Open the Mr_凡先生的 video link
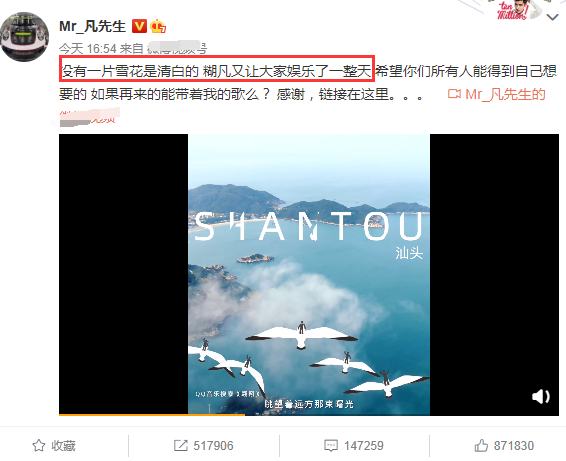566x461 pixels. click(505, 94)
